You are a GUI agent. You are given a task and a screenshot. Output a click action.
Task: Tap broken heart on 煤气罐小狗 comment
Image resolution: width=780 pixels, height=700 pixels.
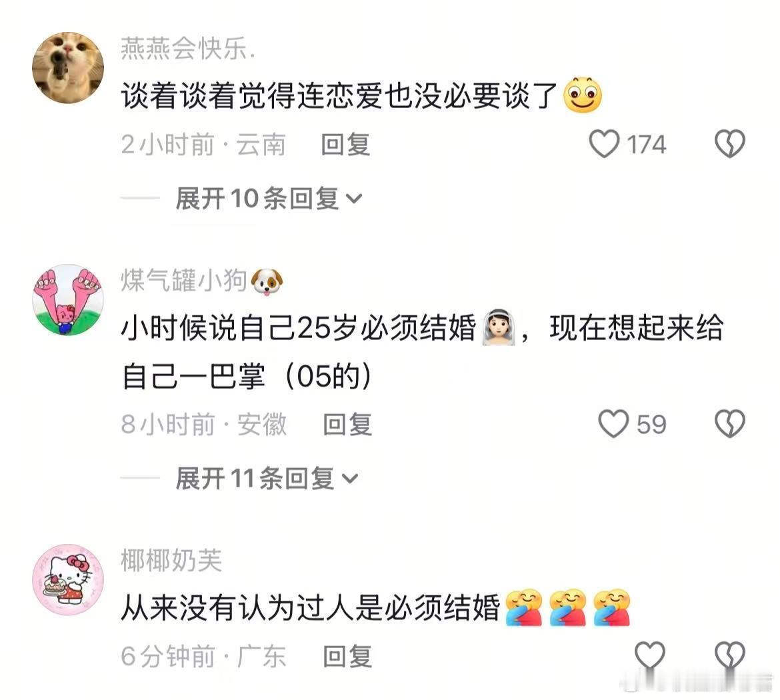pos(730,424)
